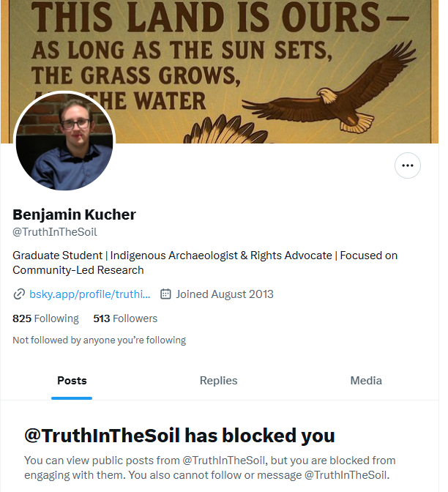448x492 pixels.
Task: Switch to the Posts tab
Action: (72, 381)
